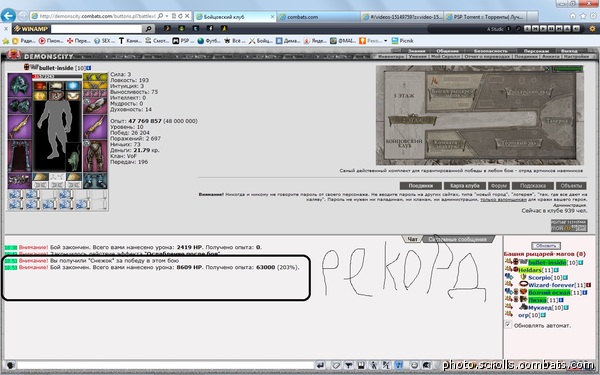Click the info icon next to Wizard-forever
The width and height of the screenshot is (600, 375).
[x=588, y=285]
